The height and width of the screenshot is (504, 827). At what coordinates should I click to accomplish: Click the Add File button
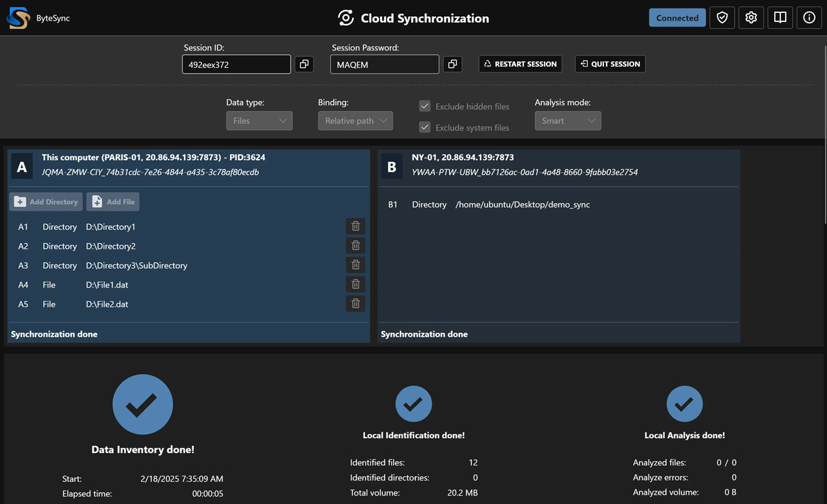click(x=113, y=202)
